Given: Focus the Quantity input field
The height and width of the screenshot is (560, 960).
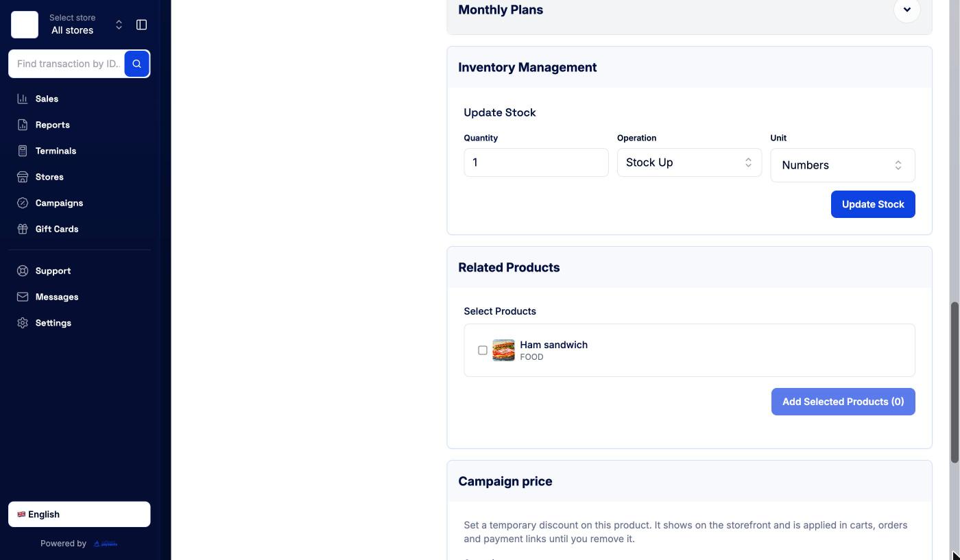Looking at the screenshot, I should pyautogui.click(x=536, y=162).
